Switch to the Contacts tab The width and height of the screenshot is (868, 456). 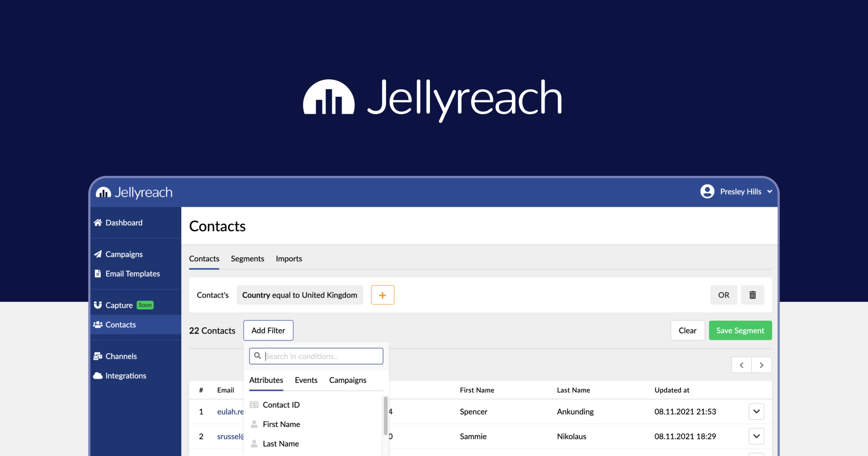click(204, 259)
